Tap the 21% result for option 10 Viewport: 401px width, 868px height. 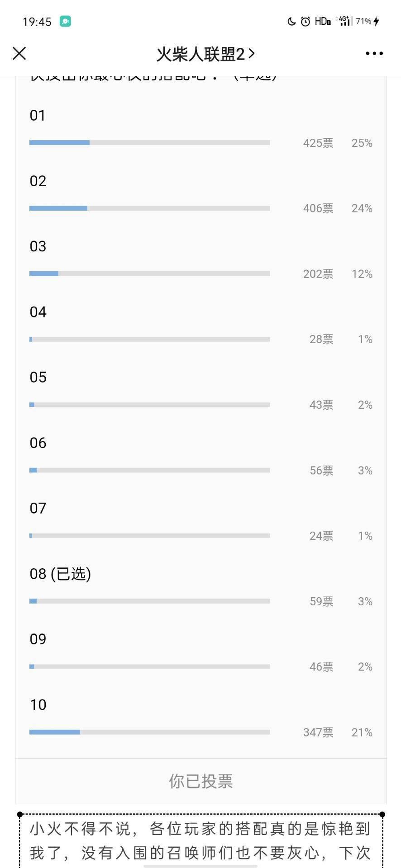click(362, 732)
